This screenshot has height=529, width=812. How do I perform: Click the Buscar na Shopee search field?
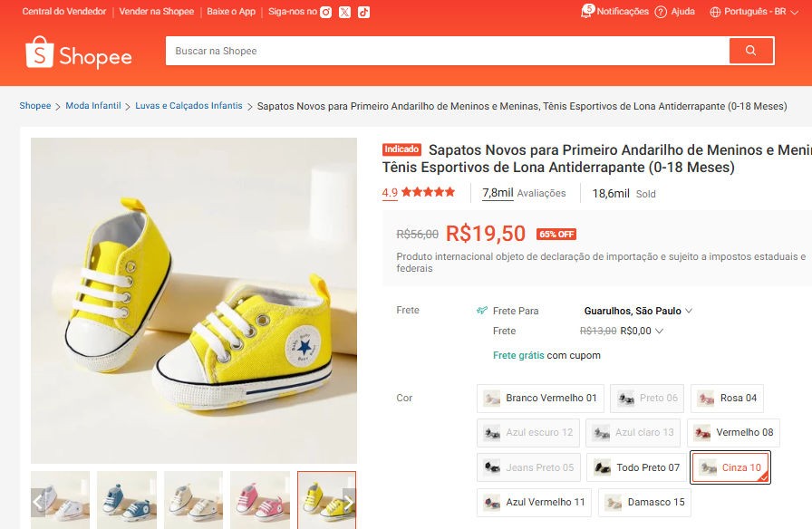446,52
